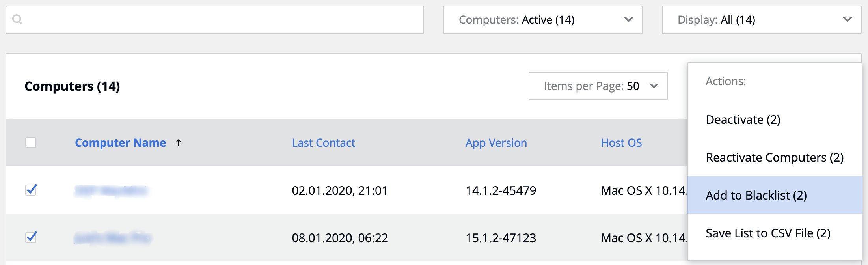Sort by the Host OS column
The width and height of the screenshot is (868, 265).
621,143
